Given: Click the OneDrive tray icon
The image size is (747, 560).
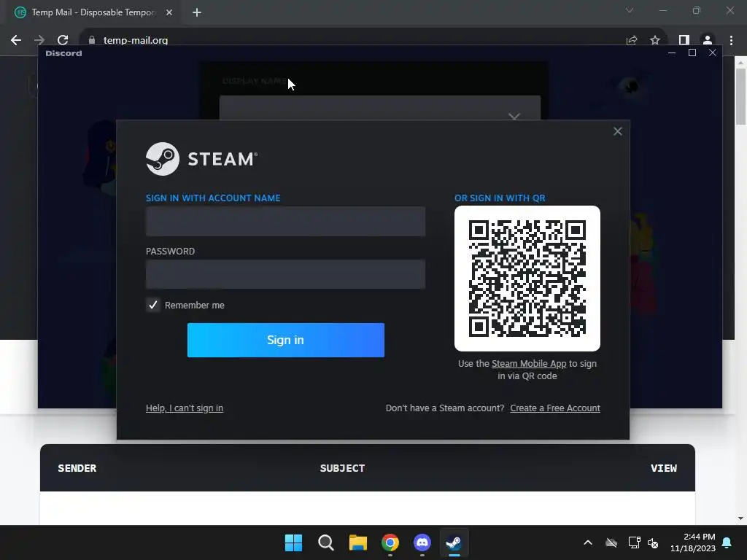Looking at the screenshot, I should tap(611, 542).
